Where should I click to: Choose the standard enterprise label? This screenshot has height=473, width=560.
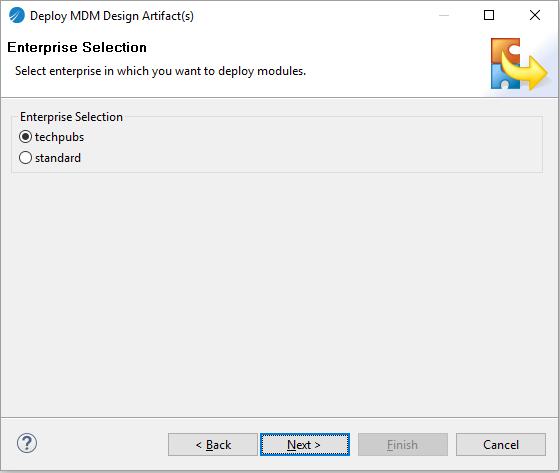point(58,158)
